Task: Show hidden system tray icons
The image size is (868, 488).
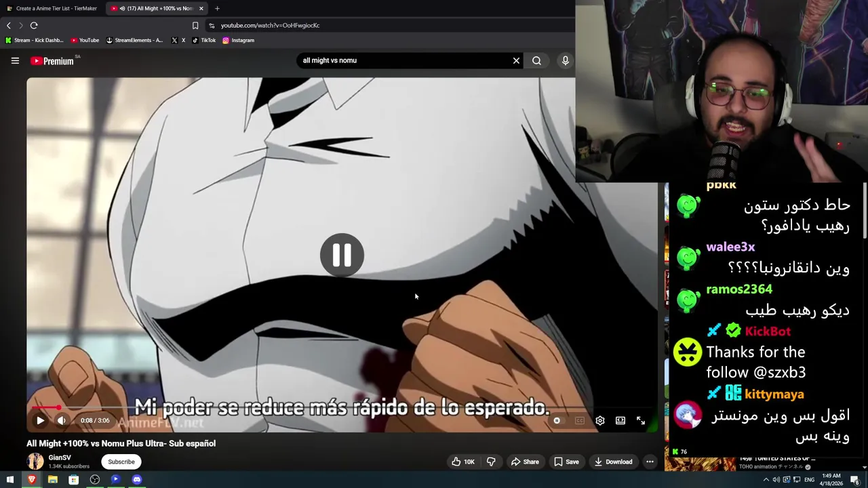Action: tap(766, 480)
